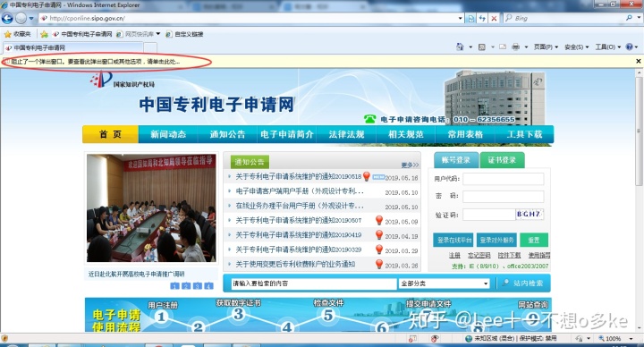Click the green 重置 button

tap(533, 241)
